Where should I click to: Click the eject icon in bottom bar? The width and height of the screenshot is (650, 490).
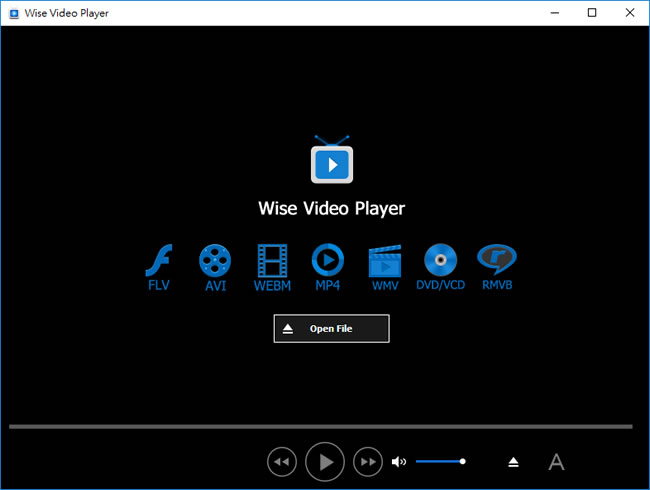pos(513,461)
